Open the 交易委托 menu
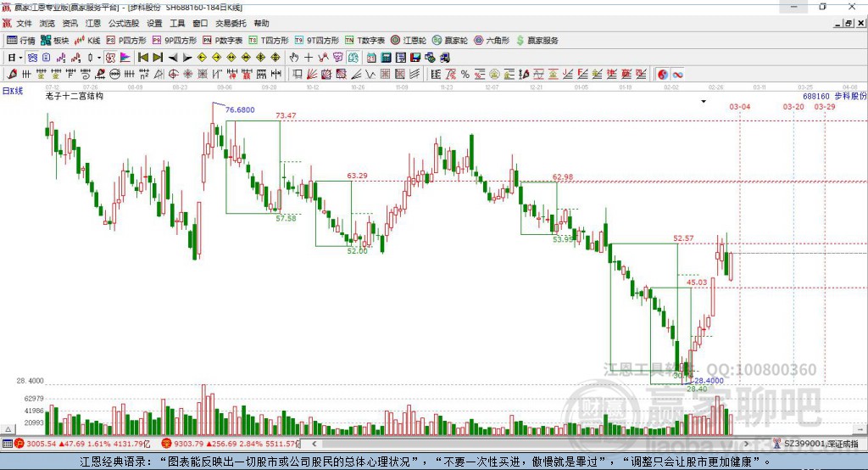868x470 pixels. [x=231, y=23]
